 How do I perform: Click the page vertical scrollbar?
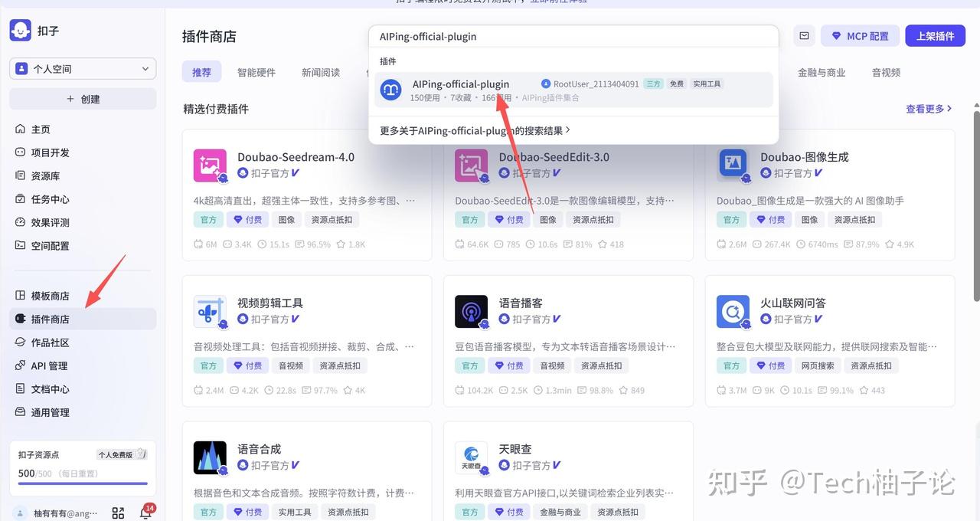point(975,207)
